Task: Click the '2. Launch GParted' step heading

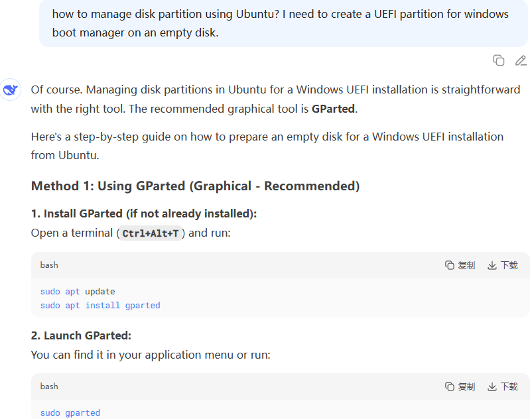Action: [x=81, y=335]
